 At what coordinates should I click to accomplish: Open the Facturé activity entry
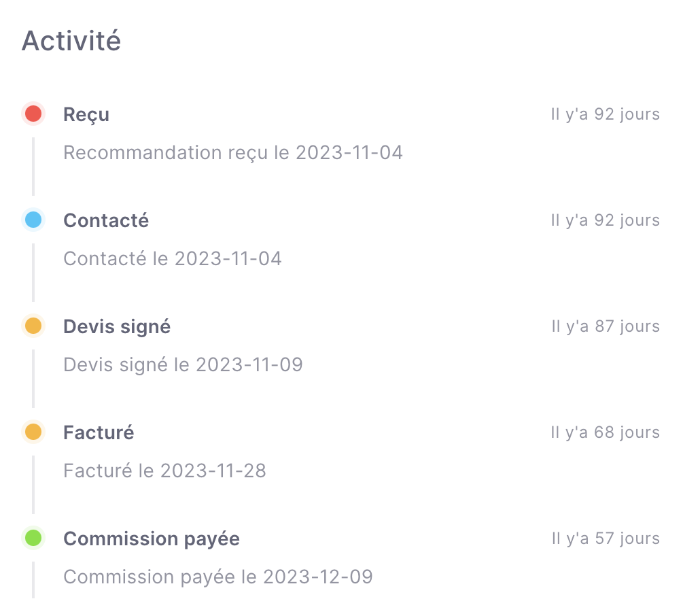[x=99, y=432]
